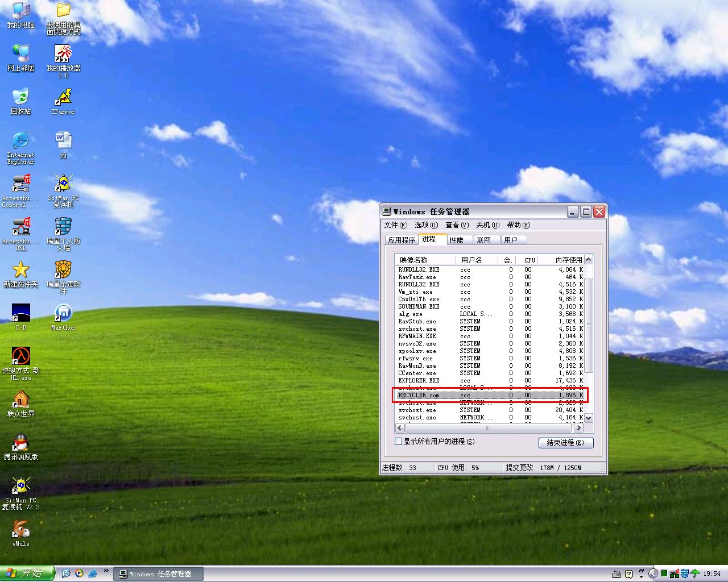Select the 我的电脑 desktop icon
The image size is (728, 582).
pos(20,11)
